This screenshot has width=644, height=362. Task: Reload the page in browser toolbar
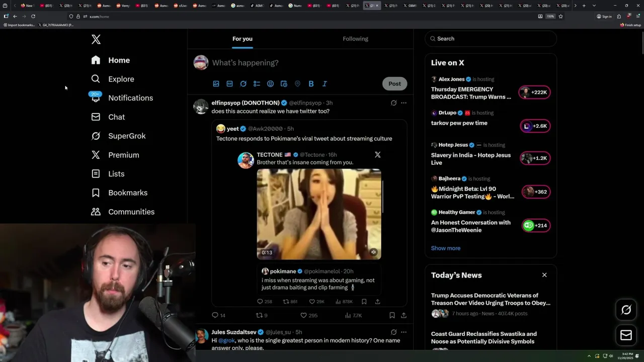coord(33,16)
